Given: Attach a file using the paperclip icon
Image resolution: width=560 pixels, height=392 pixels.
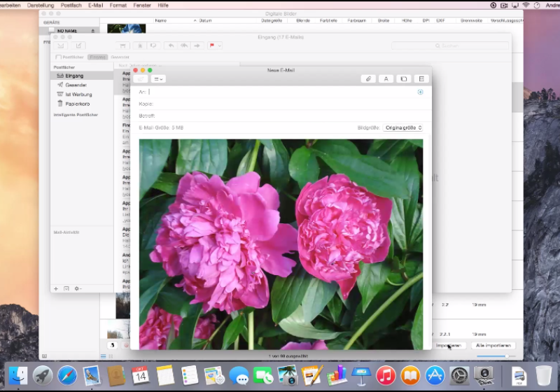Looking at the screenshot, I should (368, 79).
